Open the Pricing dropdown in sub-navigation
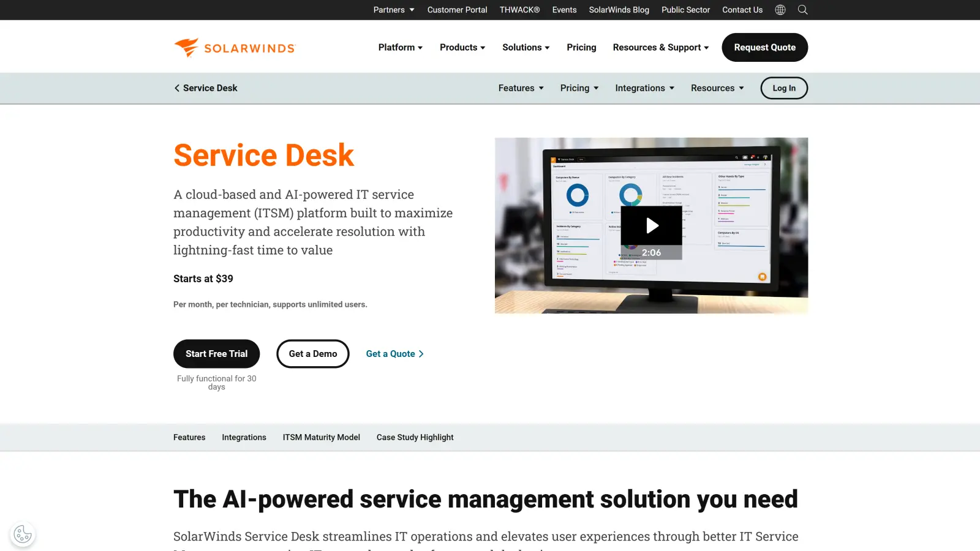980x551 pixels. [579, 88]
